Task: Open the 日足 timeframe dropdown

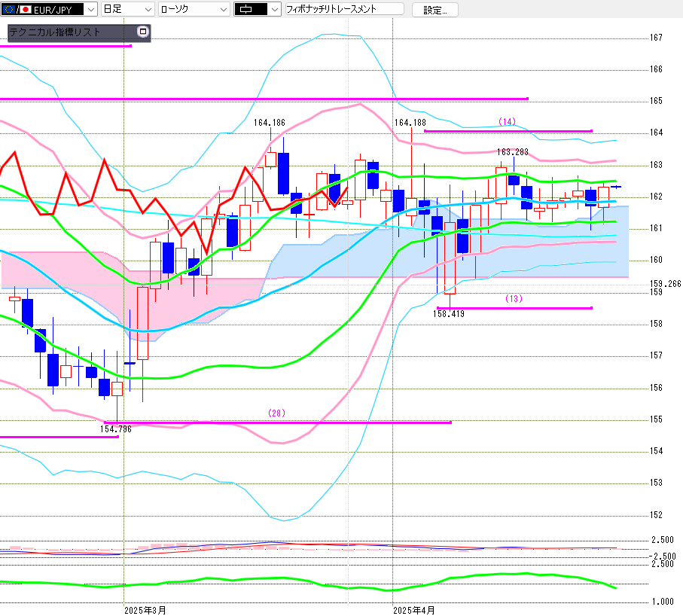Action: tap(127, 9)
